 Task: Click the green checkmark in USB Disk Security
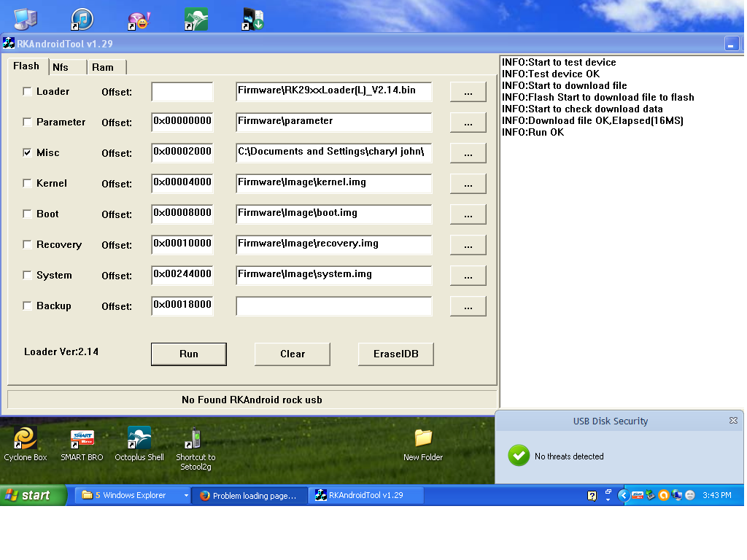pyautogui.click(x=519, y=456)
